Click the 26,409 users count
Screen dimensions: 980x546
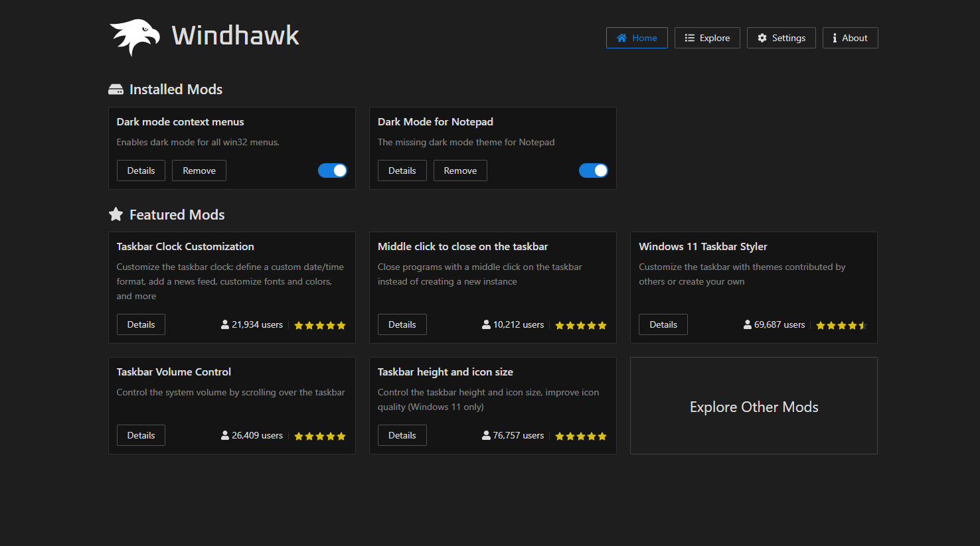pyautogui.click(x=257, y=435)
